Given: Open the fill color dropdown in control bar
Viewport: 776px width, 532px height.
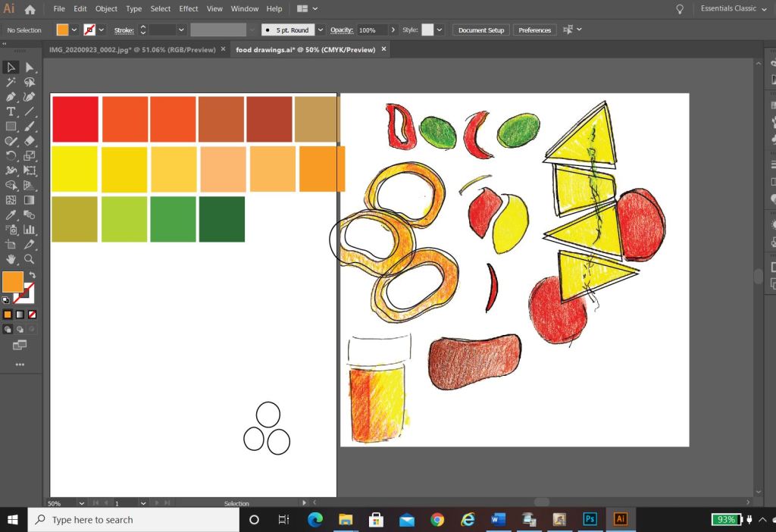Looking at the screenshot, I should click(x=74, y=30).
